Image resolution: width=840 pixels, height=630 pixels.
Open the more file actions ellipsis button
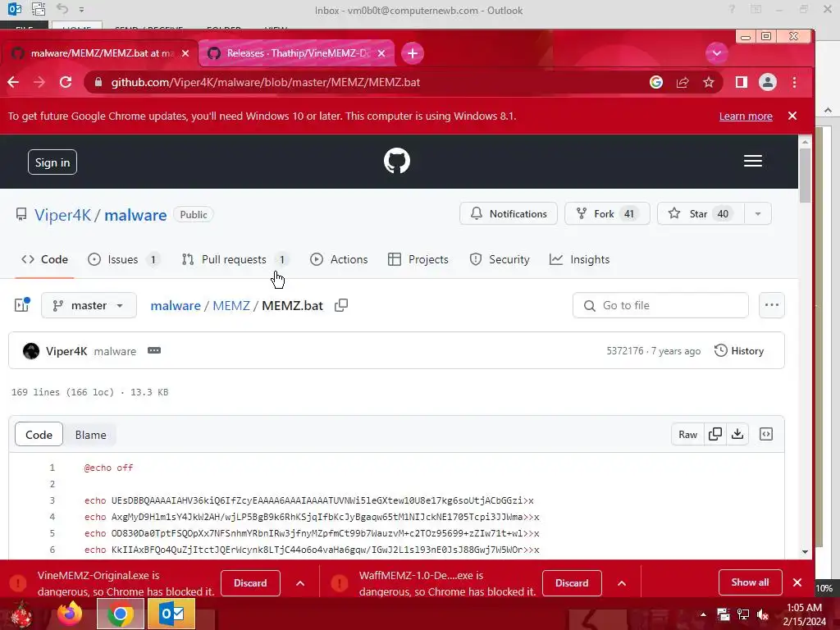[772, 305]
